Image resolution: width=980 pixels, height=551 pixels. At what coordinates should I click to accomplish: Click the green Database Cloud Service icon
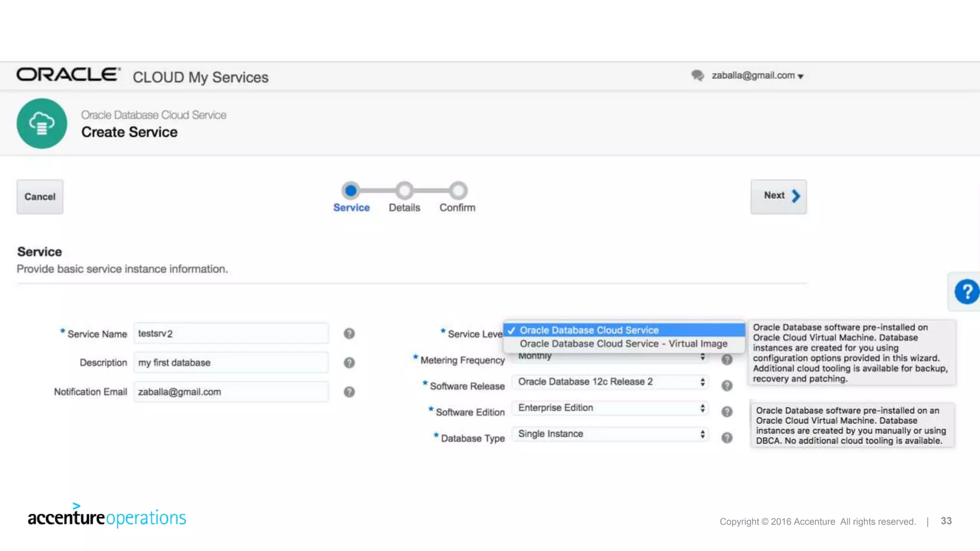pyautogui.click(x=42, y=123)
